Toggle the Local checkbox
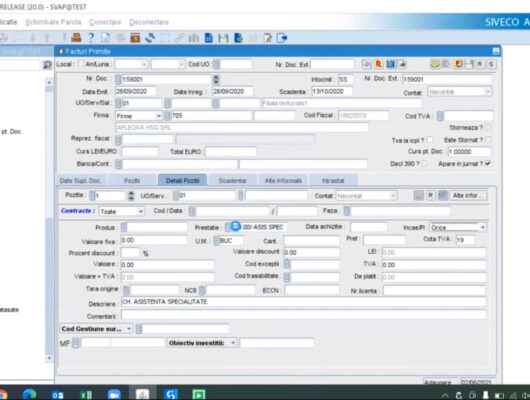This screenshot has height=400, width=530. [x=80, y=64]
